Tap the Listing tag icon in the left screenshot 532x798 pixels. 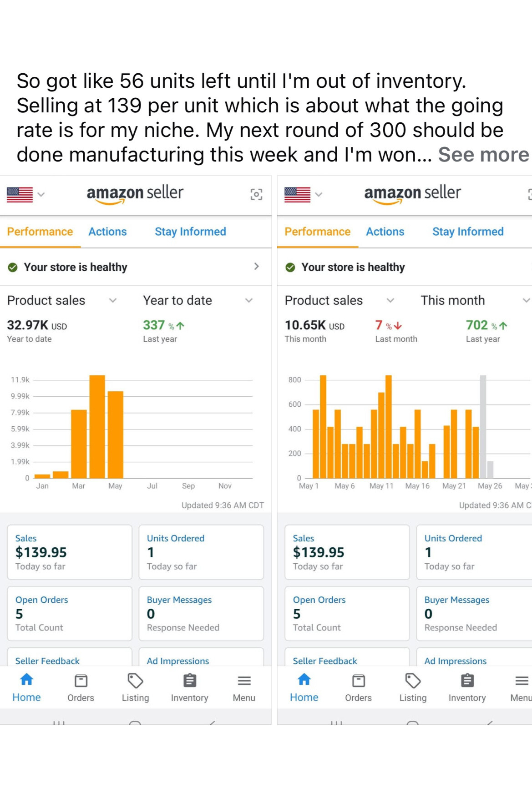pos(135,681)
